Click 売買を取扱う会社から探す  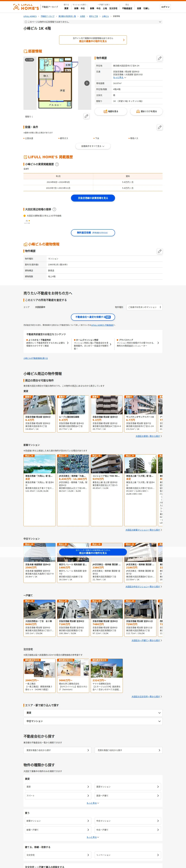click(x=129, y=750)
